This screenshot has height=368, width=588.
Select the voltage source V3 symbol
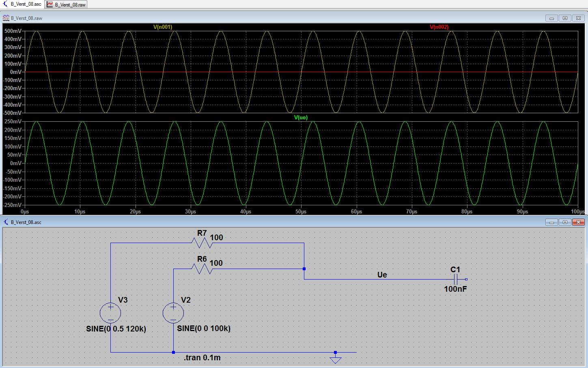pyautogui.click(x=110, y=313)
